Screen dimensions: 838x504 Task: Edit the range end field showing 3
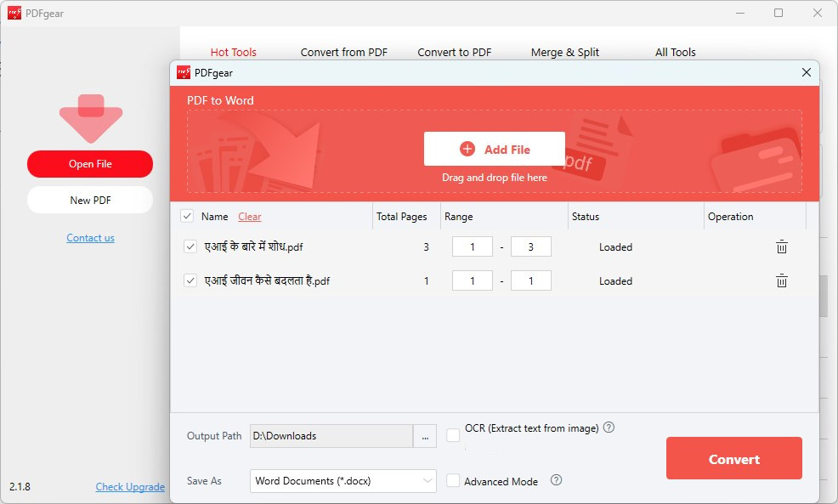[530, 246]
